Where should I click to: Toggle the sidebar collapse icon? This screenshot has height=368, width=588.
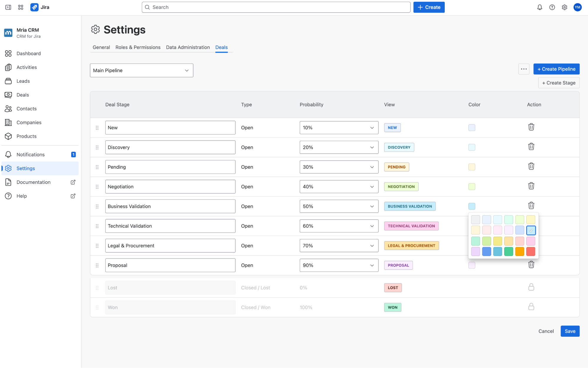(8, 7)
